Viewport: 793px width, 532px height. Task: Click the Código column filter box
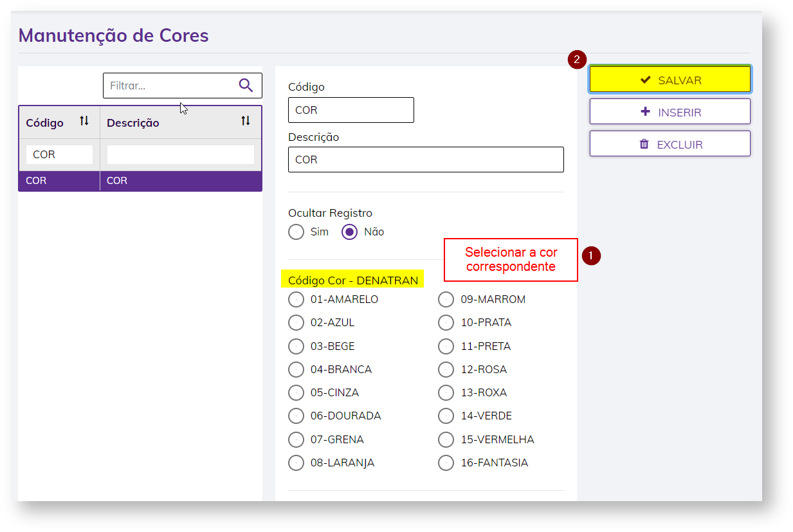pyautogui.click(x=59, y=155)
